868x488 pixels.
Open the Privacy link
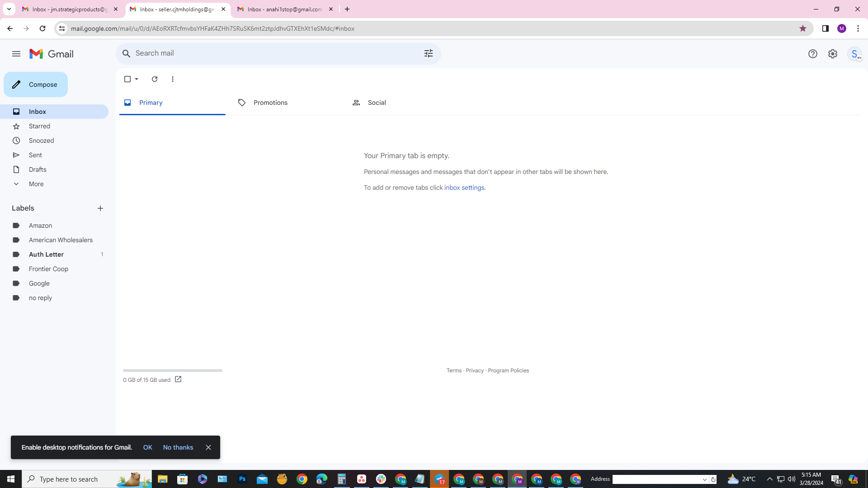tap(475, 371)
